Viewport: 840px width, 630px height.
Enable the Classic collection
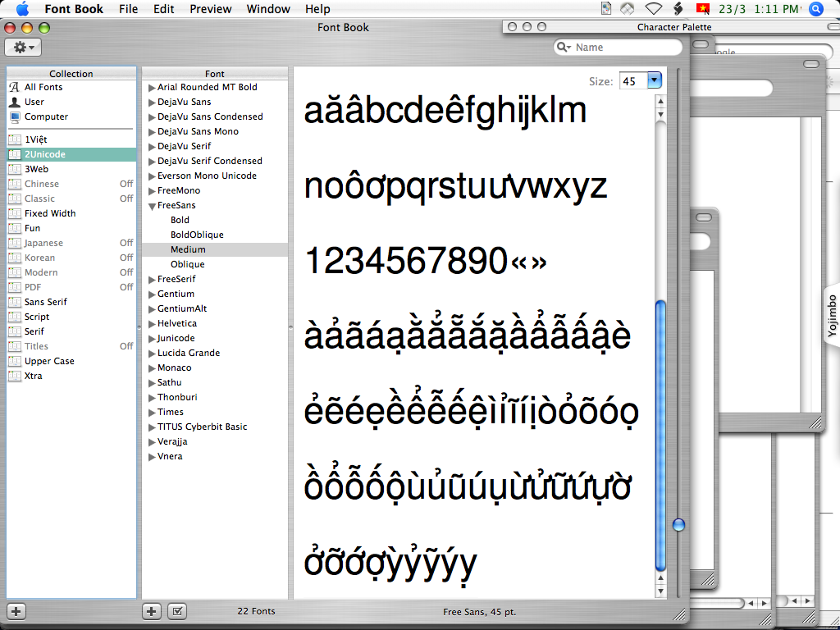(126, 199)
